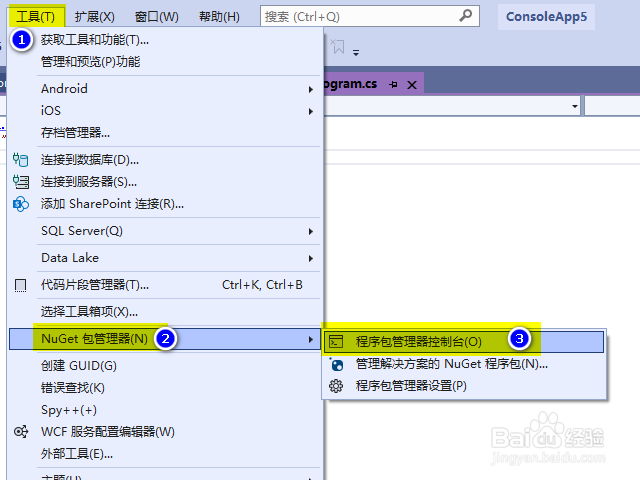Expand the iOS submenu arrow
The width and height of the screenshot is (640, 480).
tap(311, 111)
